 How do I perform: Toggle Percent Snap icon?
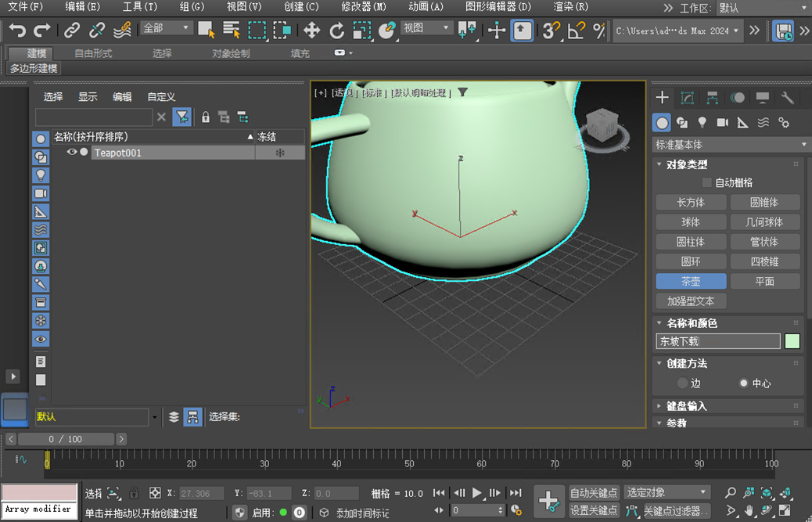click(x=599, y=31)
